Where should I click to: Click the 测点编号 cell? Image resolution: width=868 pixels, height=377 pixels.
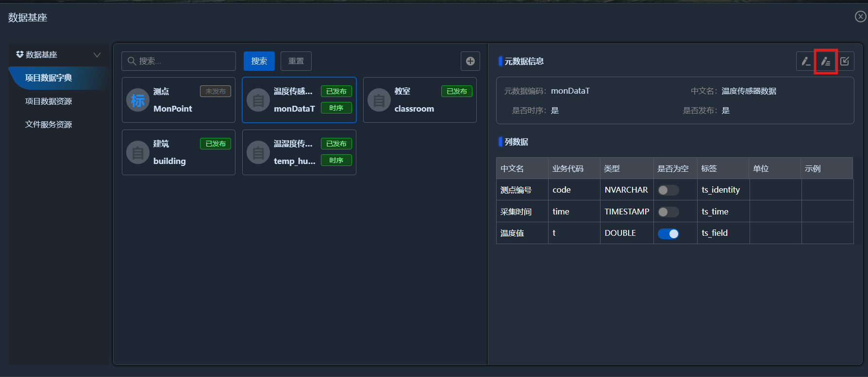pyautogui.click(x=522, y=190)
